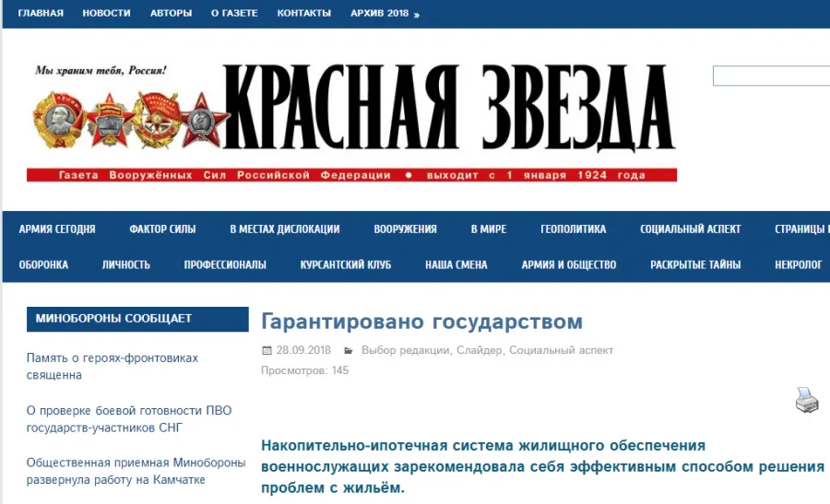Click the Просмотров: 145 view counter

pyautogui.click(x=305, y=370)
